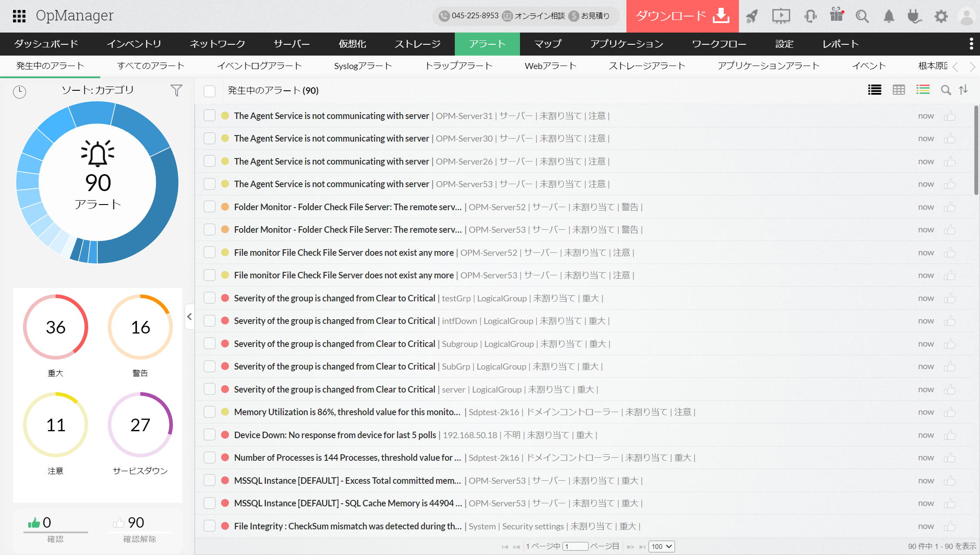
Task: Open the rocket quick-start icon
Action: (x=752, y=17)
